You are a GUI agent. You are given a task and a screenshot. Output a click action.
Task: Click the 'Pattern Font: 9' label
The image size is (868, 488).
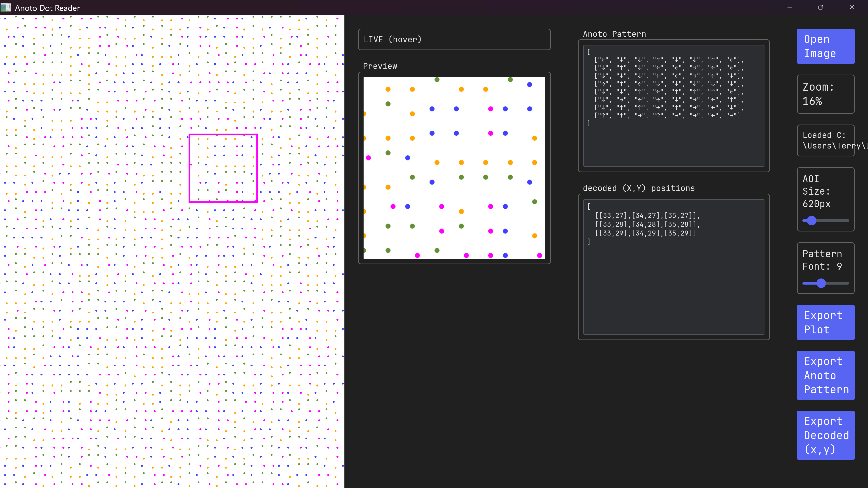[822, 260]
